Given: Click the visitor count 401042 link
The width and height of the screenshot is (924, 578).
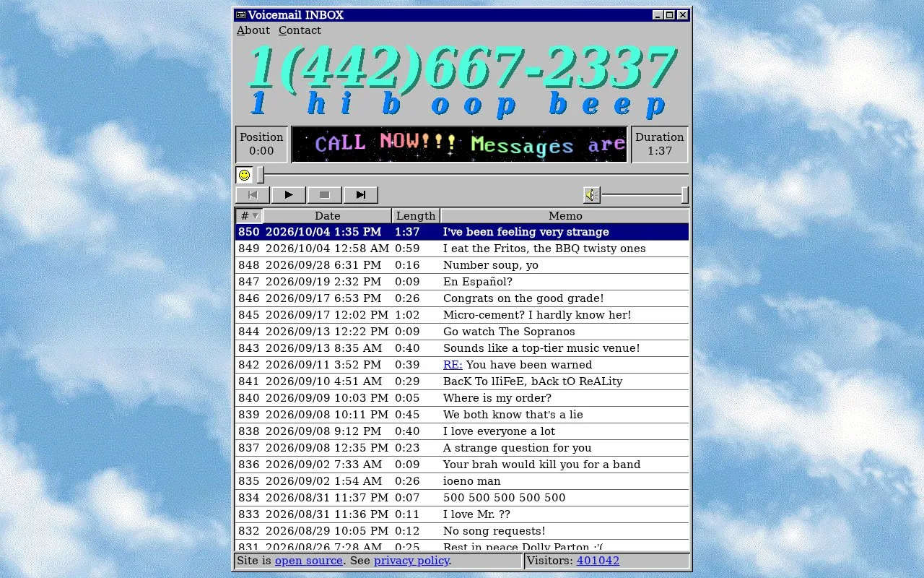Looking at the screenshot, I should click(598, 561).
